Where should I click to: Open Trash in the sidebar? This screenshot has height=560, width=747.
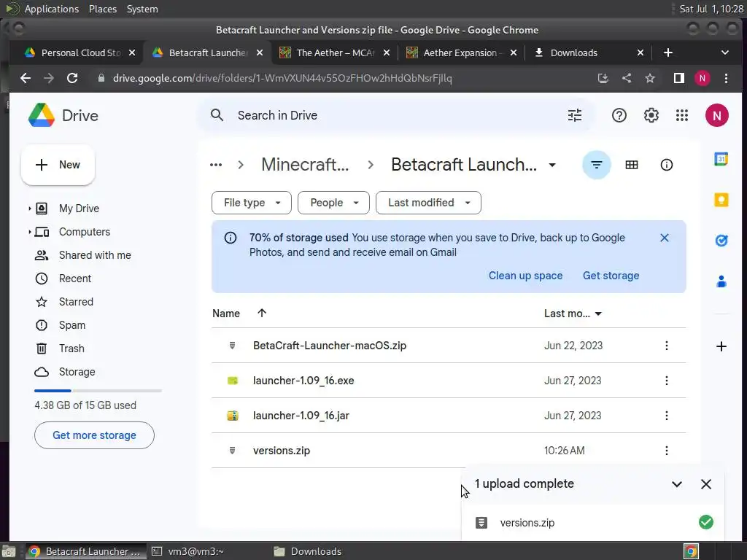point(71,349)
